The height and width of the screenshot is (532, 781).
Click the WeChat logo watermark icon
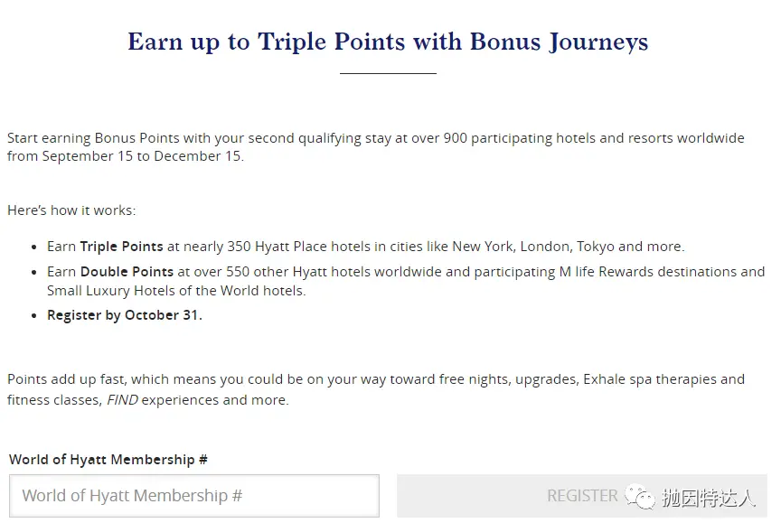click(x=640, y=497)
